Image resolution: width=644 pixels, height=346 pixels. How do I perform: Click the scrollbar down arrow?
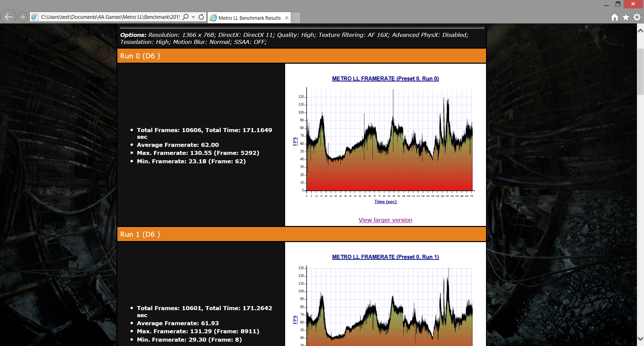640,339
